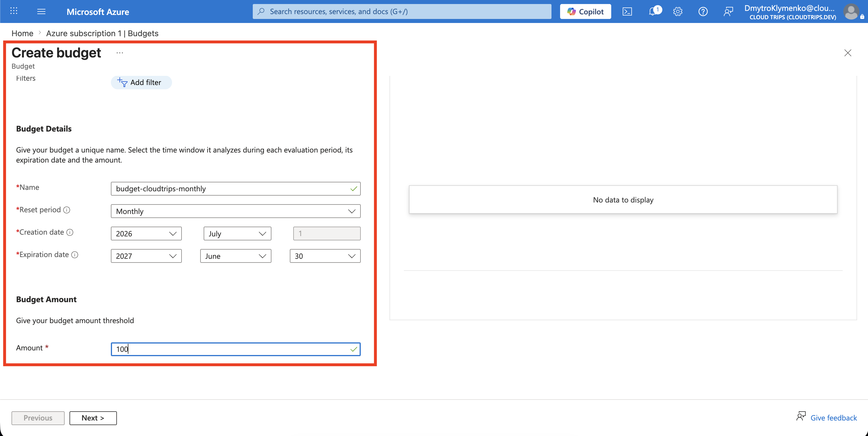Viewport: 868px width, 436px height.
Task: Expand the Expiration date month June dropdown
Action: (236, 256)
